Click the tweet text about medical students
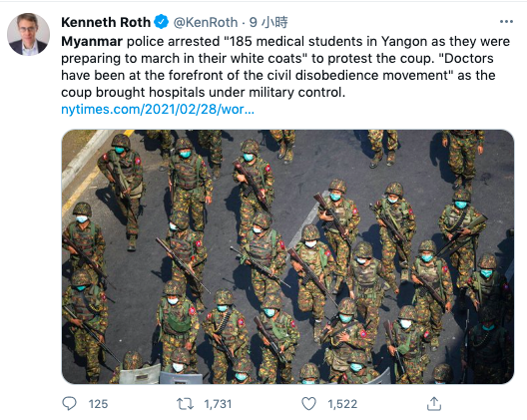The image size is (527, 420). pos(285,67)
